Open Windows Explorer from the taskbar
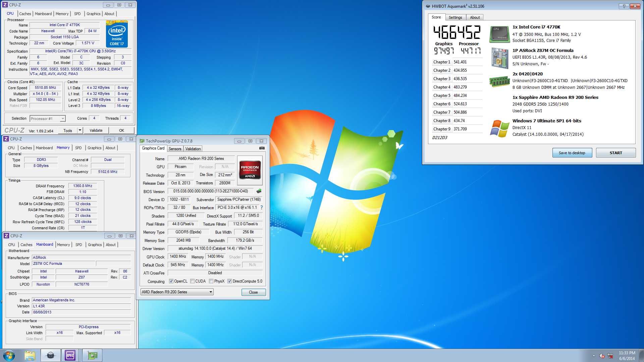The image size is (644, 362). click(x=30, y=355)
